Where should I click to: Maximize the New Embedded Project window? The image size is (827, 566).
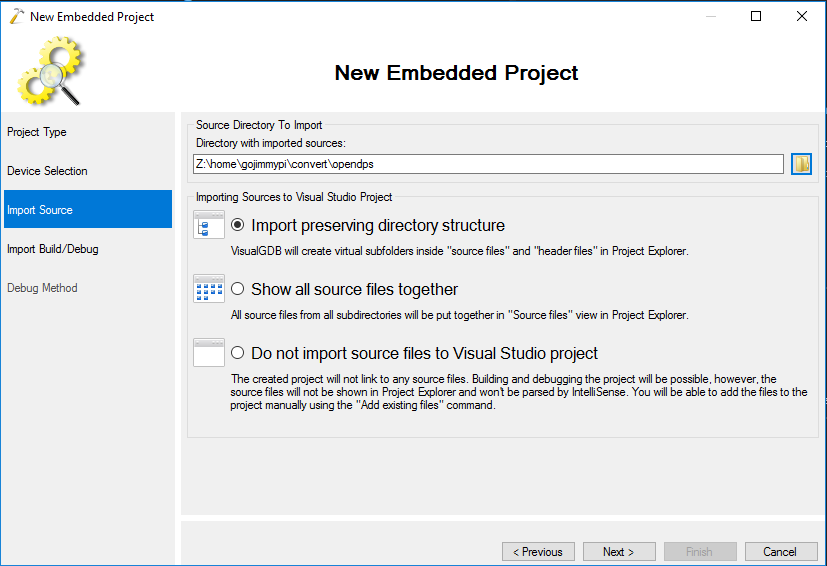click(x=756, y=16)
